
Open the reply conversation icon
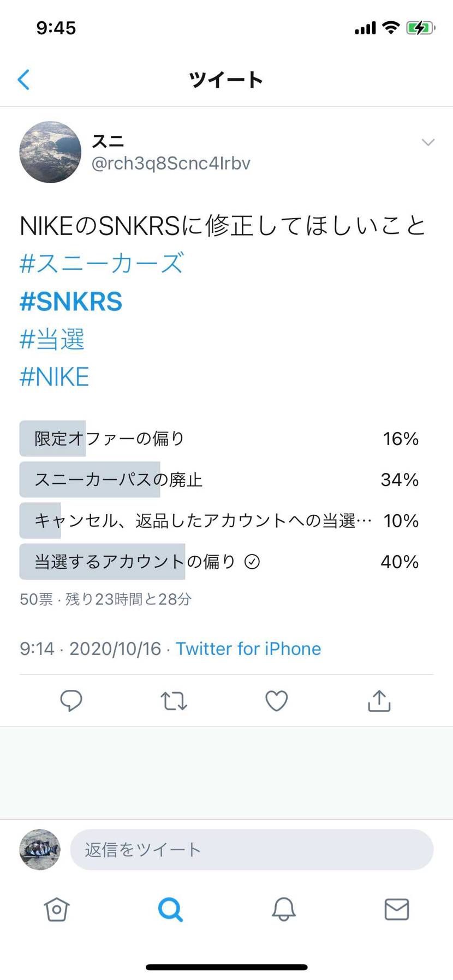71,701
